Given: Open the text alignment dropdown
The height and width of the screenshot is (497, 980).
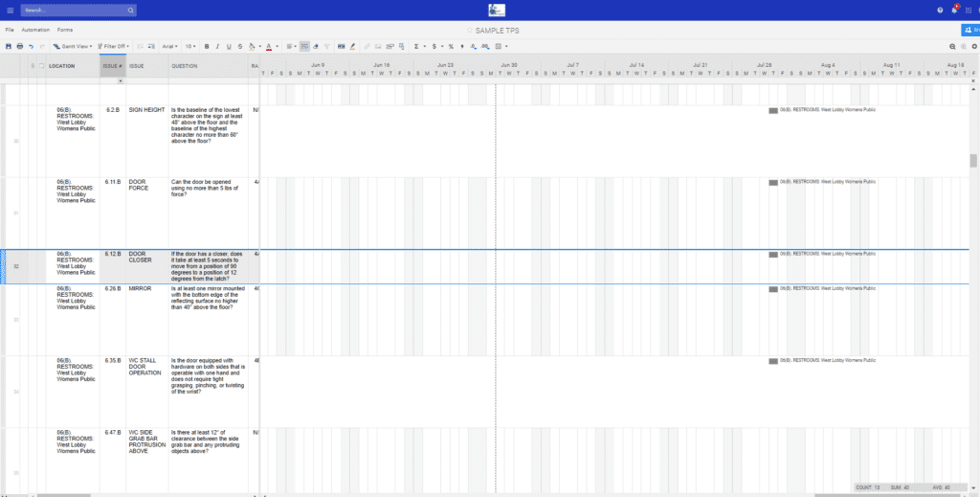Looking at the screenshot, I should tap(292, 46).
